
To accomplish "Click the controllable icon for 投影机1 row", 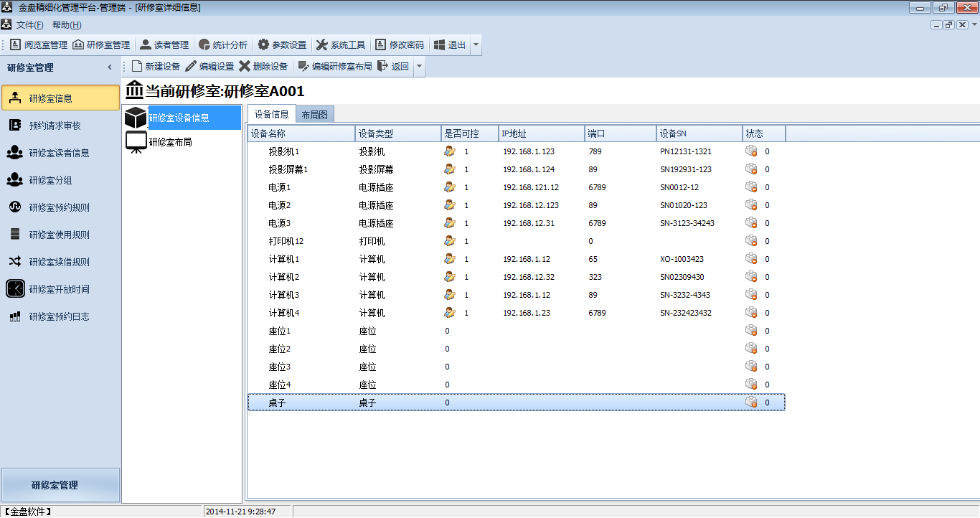I will click(450, 151).
